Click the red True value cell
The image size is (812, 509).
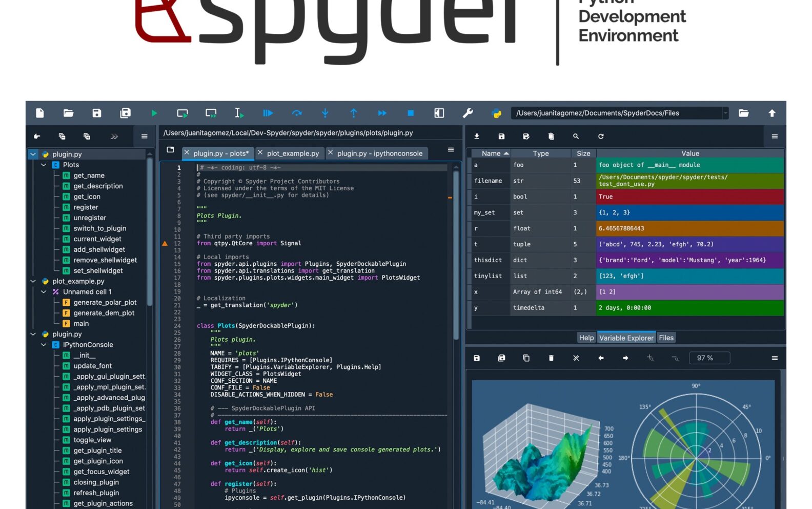pos(690,197)
